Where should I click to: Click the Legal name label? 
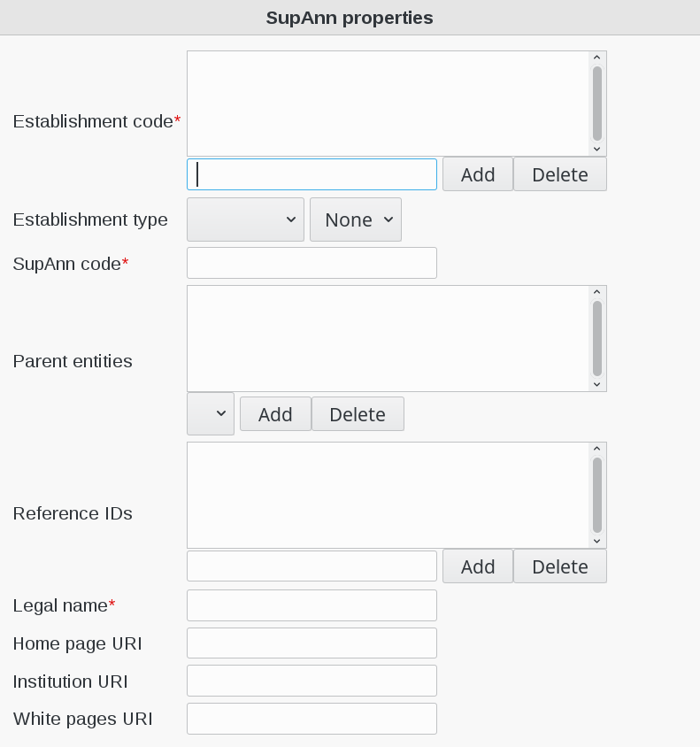click(x=64, y=605)
